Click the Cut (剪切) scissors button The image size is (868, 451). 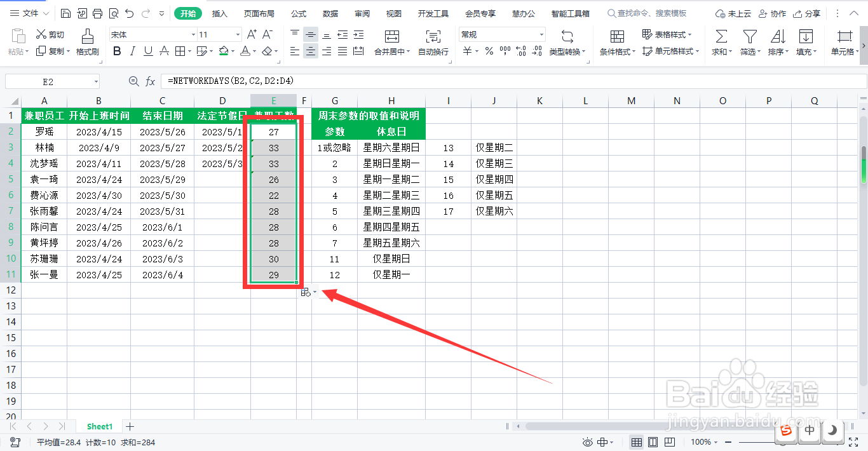pos(50,35)
